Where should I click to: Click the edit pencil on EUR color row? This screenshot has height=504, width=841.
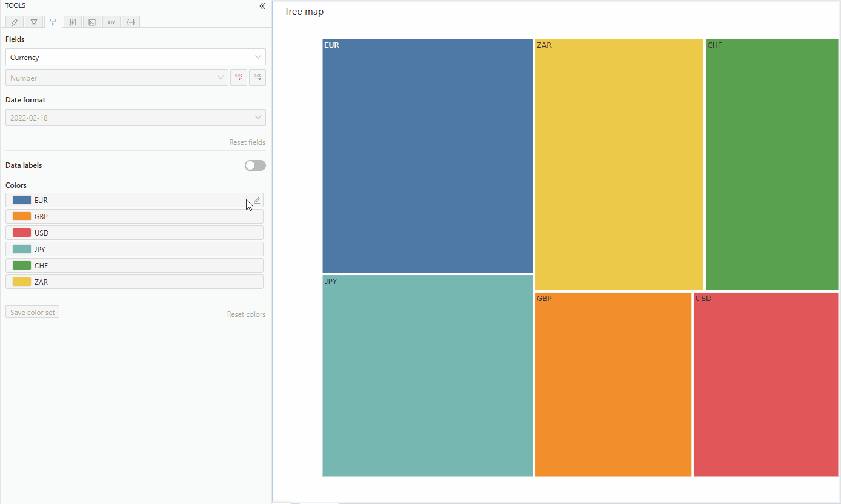pos(257,201)
